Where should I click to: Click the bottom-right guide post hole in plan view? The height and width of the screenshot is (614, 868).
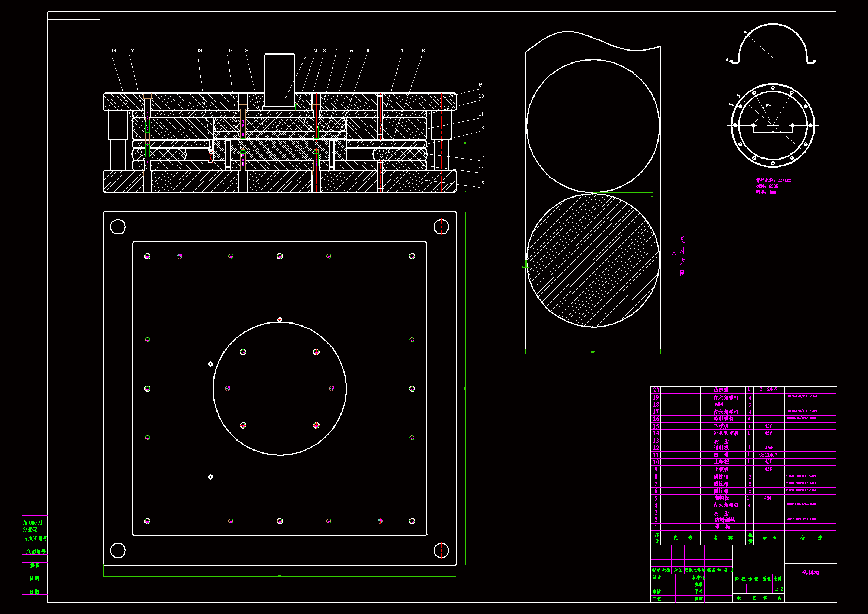[441, 550]
